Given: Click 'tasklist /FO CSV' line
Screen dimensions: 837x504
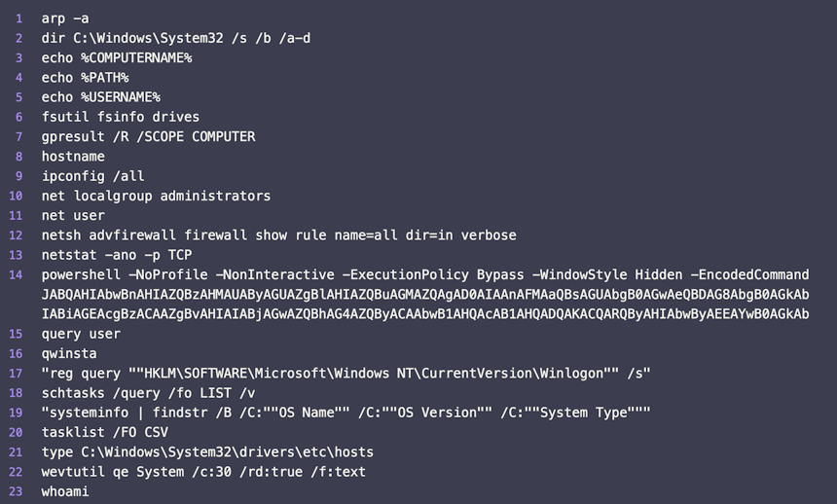Looking at the screenshot, I should [105, 432].
